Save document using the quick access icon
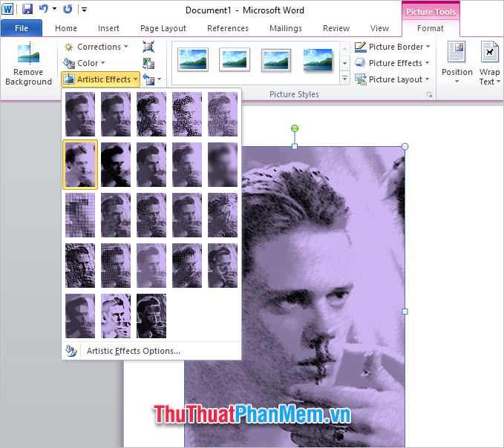The image size is (504, 448). (x=27, y=10)
